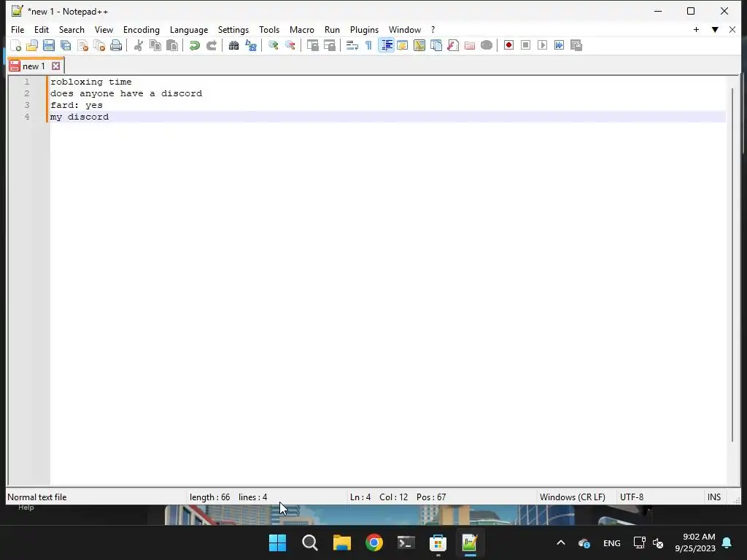Open the Search menu

pyautogui.click(x=71, y=29)
